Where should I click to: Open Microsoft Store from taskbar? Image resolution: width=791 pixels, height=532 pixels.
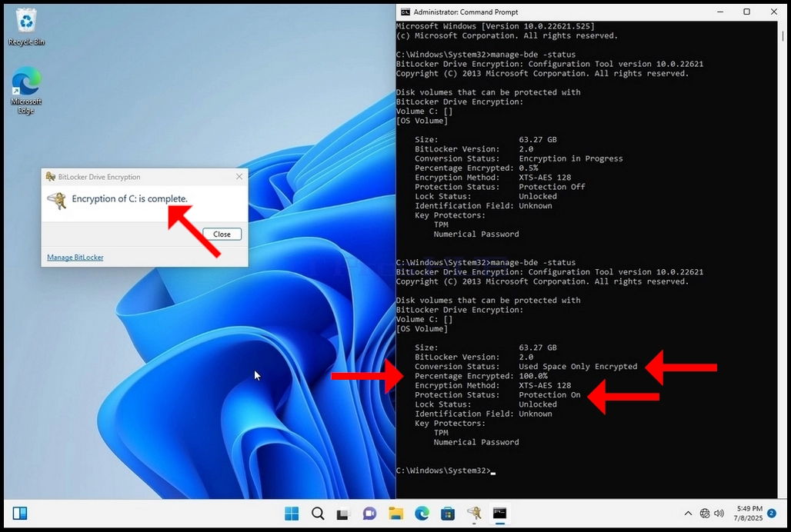click(x=448, y=514)
